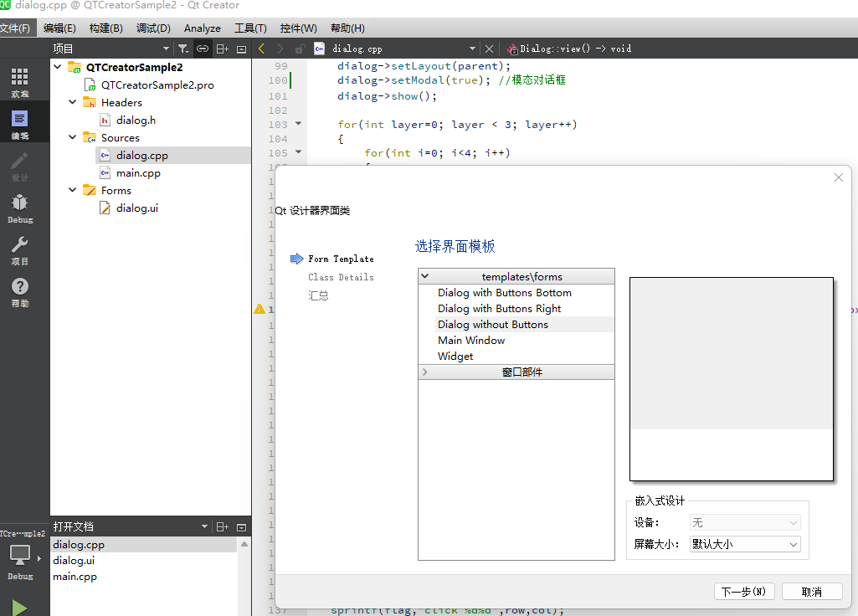Open the 构建(B) menu
Image resolution: width=858 pixels, height=616 pixels.
(x=105, y=28)
